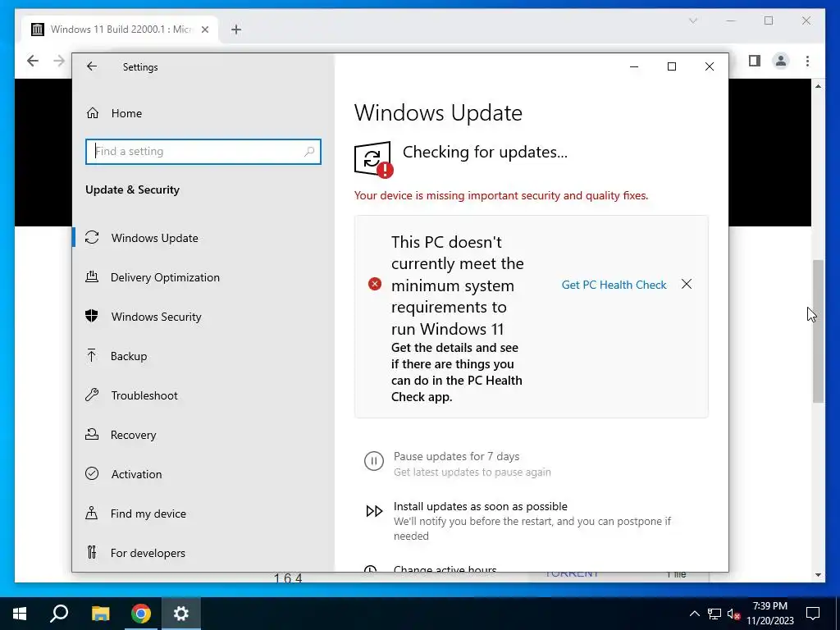The height and width of the screenshot is (630, 840).
Task: Click the Backup upload arrow icon
Action: click(x=92, y=355)
